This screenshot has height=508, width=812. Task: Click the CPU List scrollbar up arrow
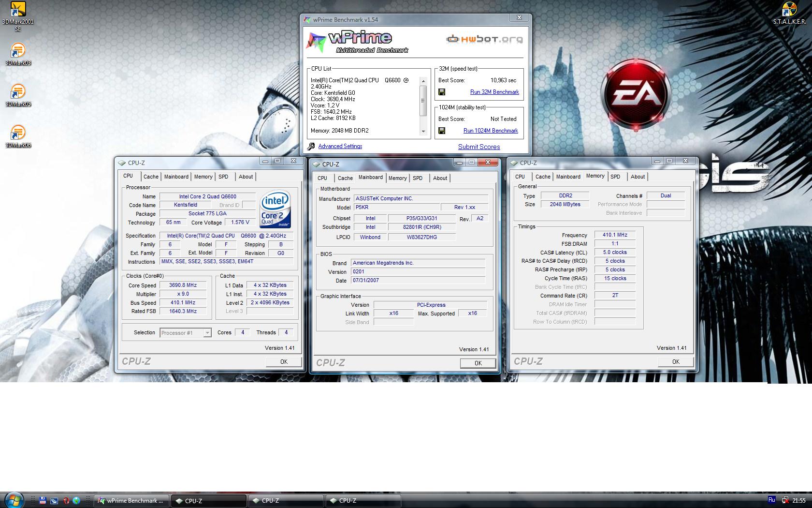click(423, 81)
